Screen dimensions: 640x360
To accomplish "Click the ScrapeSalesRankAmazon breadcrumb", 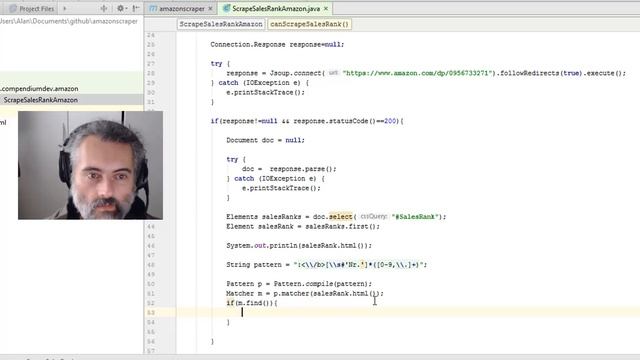I will [x=221, y=24].
